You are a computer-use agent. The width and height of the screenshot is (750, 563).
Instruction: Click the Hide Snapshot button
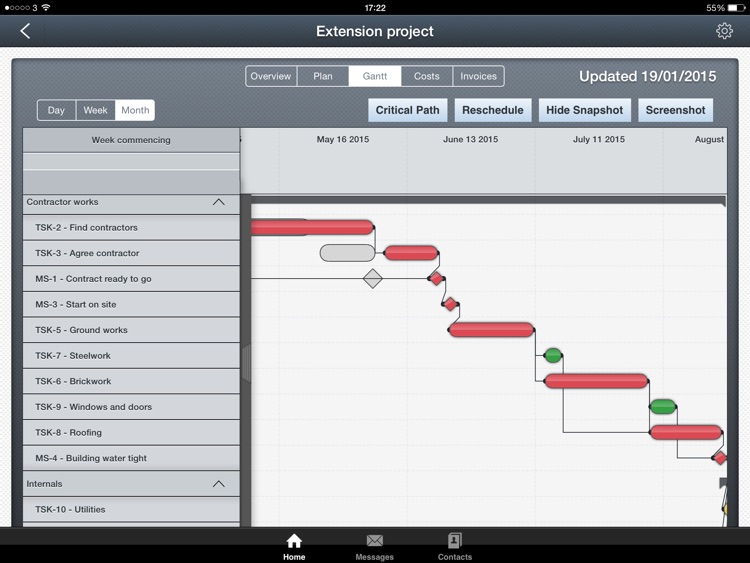click(x=585, y=110)
